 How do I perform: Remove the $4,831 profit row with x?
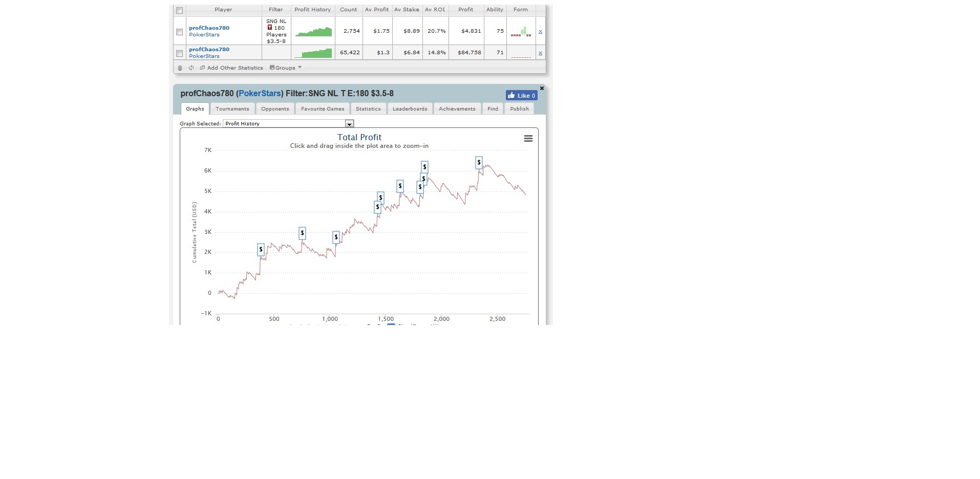540,32
